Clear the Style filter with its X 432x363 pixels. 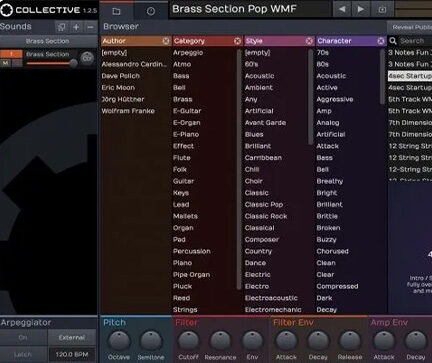[x=309, y=41]
